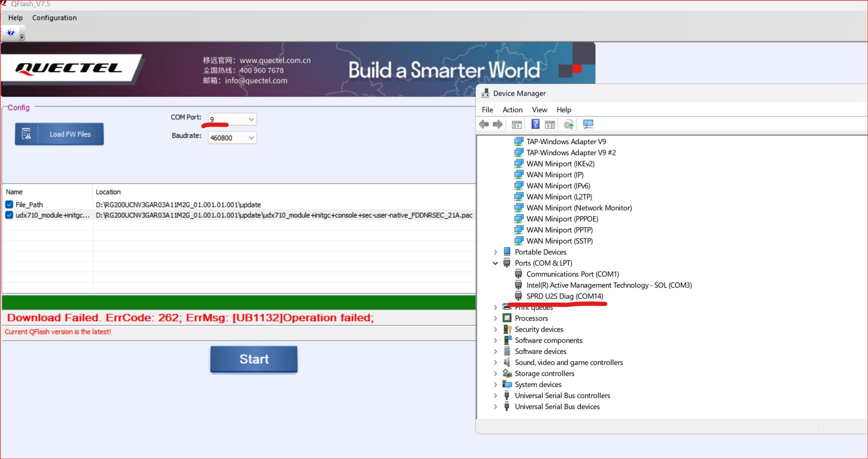
Task: Click the Load FW Files button
Action: (x=59, y=134)
